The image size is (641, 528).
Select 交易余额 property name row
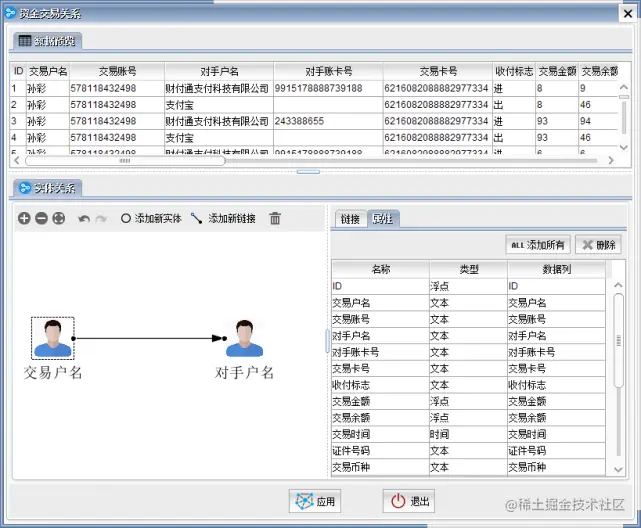click(x=380, y=418)
